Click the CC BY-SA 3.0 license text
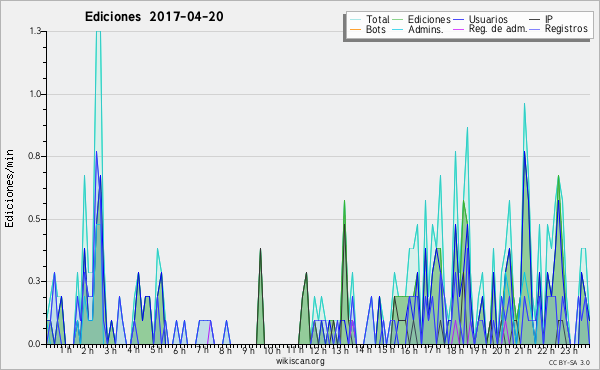The height and width of the screenshot is (370, 600). pos(569,363)
